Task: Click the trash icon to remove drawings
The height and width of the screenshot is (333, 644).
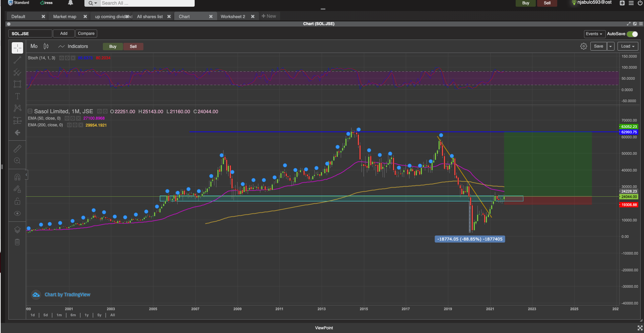Action: [17, 242]
